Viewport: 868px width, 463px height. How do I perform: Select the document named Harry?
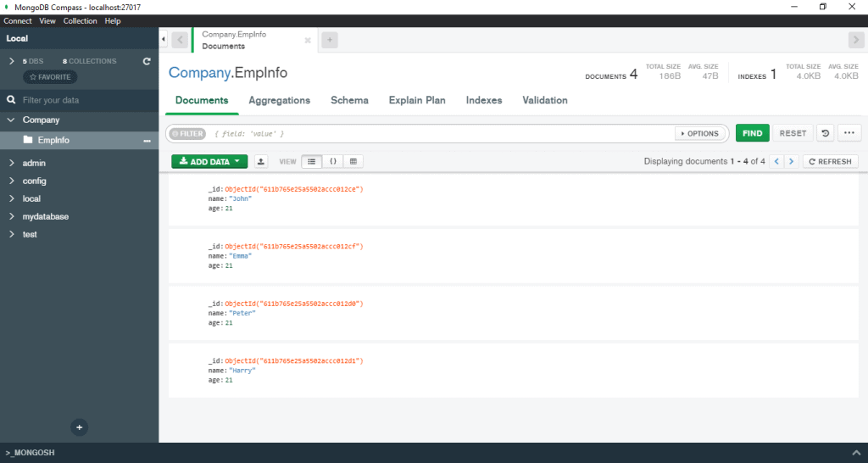(513, 370)
